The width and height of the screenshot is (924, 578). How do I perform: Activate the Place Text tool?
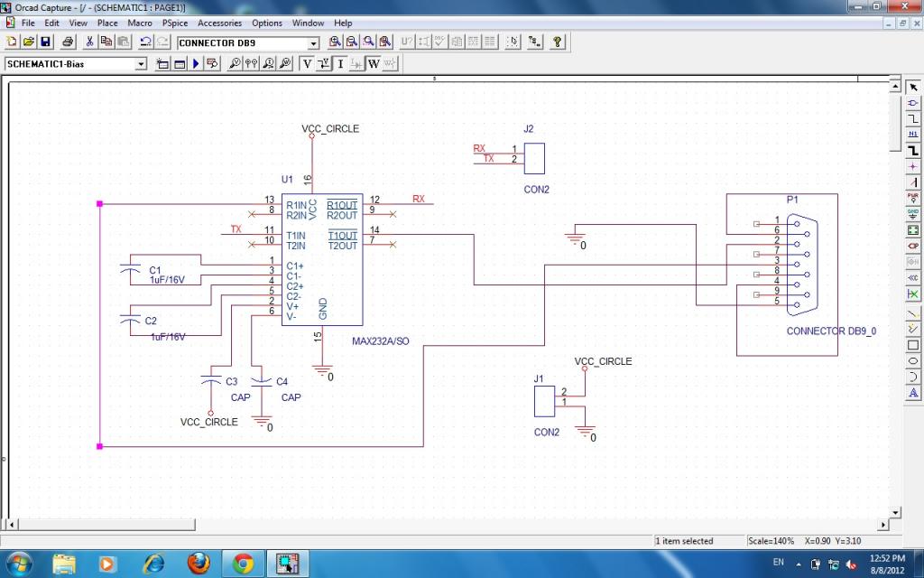click(x=913, y=393)
